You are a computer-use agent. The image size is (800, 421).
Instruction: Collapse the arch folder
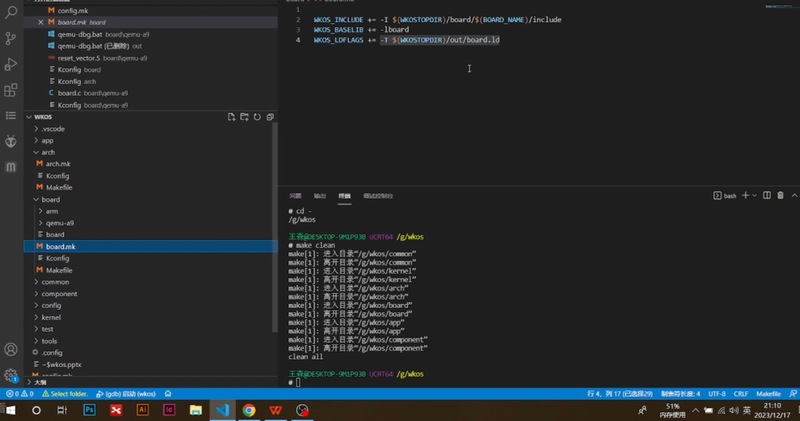coord(39,152)
